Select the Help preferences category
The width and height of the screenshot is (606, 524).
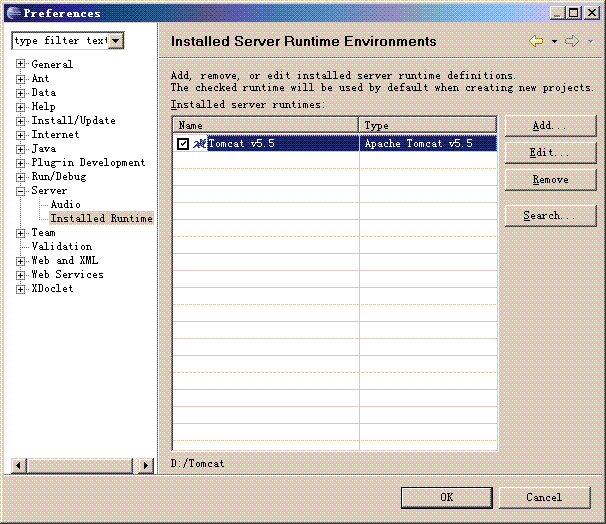point(43,107)
